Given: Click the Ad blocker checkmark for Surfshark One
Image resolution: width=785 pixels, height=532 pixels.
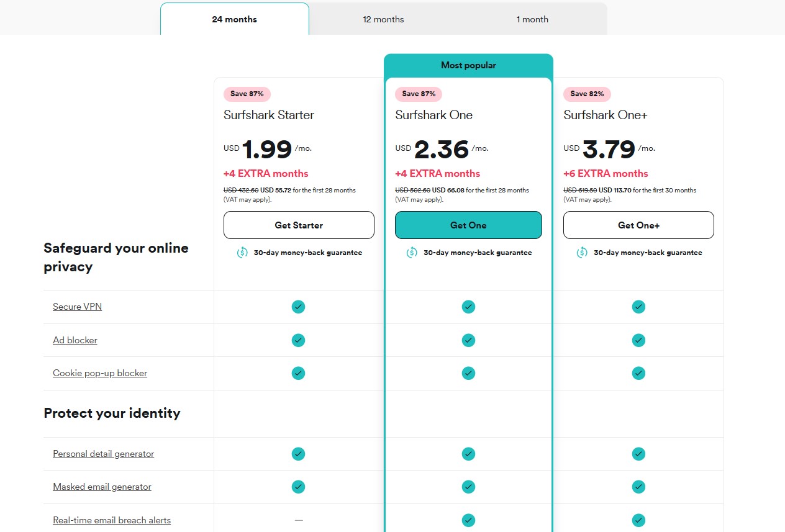Looking at the screenshot, I should click(468, 340).
